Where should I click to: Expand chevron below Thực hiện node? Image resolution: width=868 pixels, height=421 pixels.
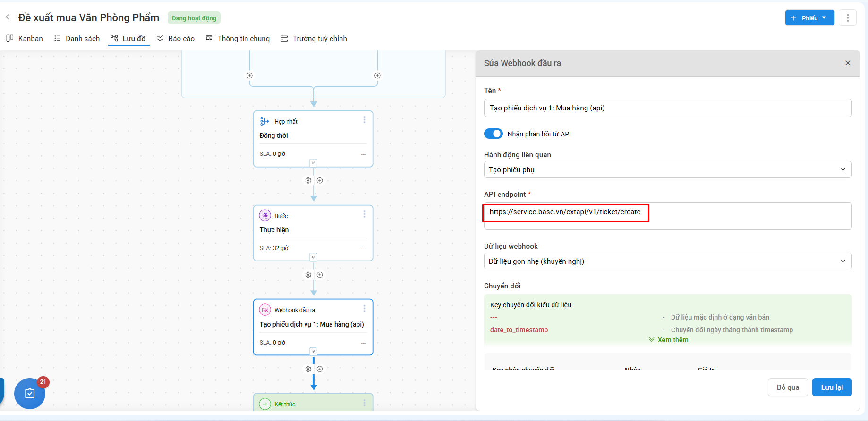tap(313, 257)
